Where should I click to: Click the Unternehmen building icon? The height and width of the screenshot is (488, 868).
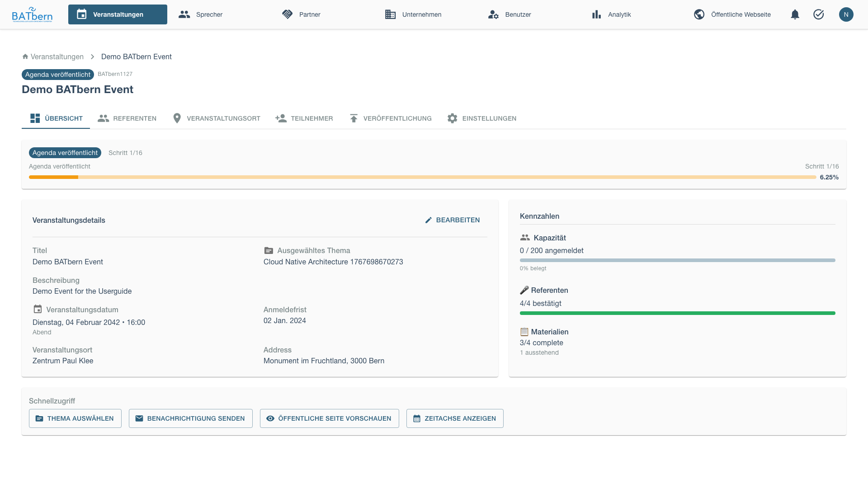pos(391,14)
